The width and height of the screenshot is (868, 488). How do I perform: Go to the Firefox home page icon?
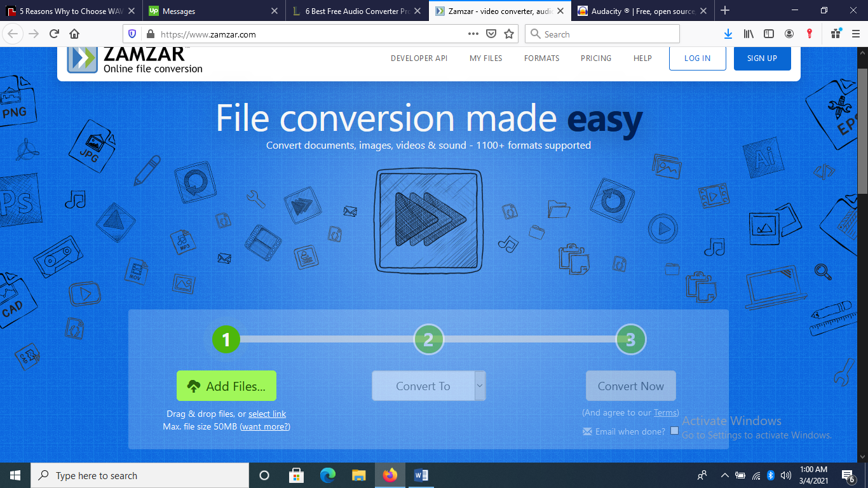pos(74,34)
